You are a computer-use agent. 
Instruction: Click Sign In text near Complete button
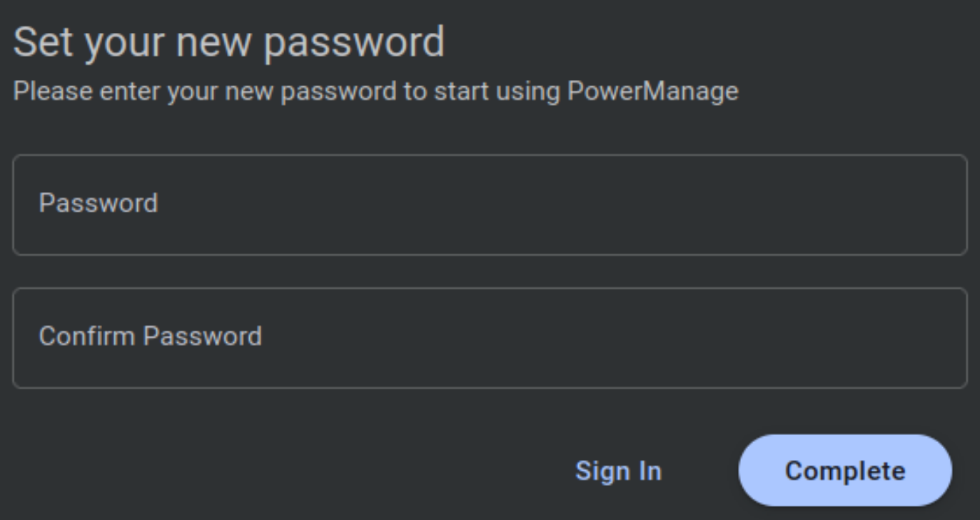pos(618,469)
